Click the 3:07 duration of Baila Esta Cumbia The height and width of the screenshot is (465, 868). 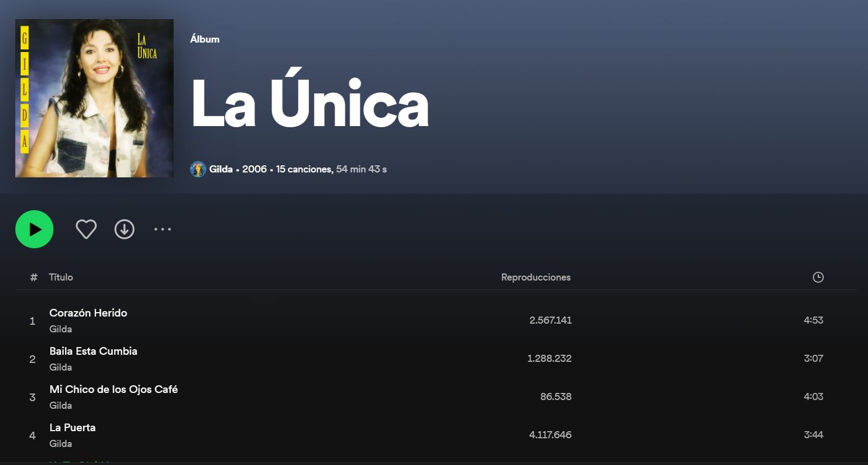813,359
